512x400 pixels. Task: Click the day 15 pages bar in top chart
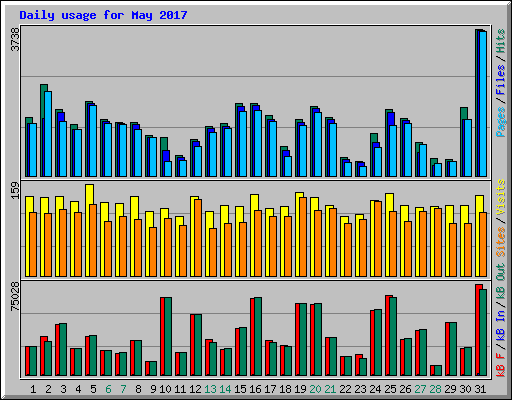[243, 144]
